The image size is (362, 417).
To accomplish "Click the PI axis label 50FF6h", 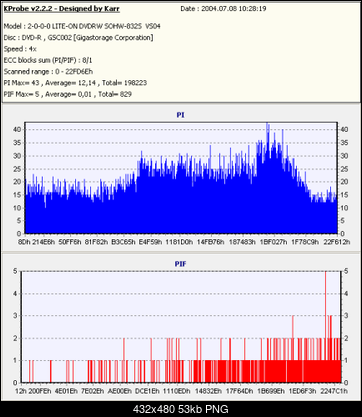I will pos(70,242).
